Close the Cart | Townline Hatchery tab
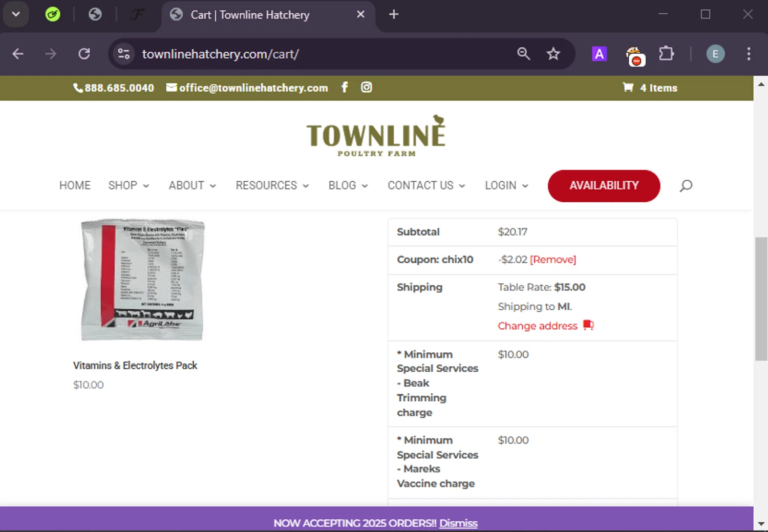This screenshot has width=768, height=532. point(360,14)
